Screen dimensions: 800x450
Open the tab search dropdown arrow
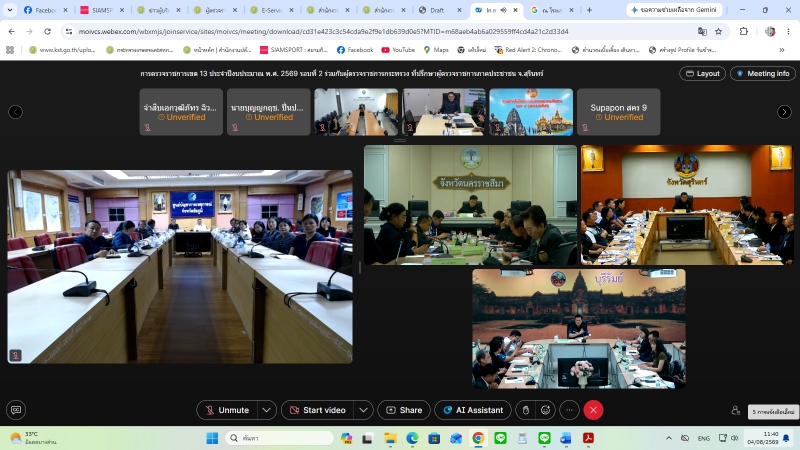pos(10,10)
